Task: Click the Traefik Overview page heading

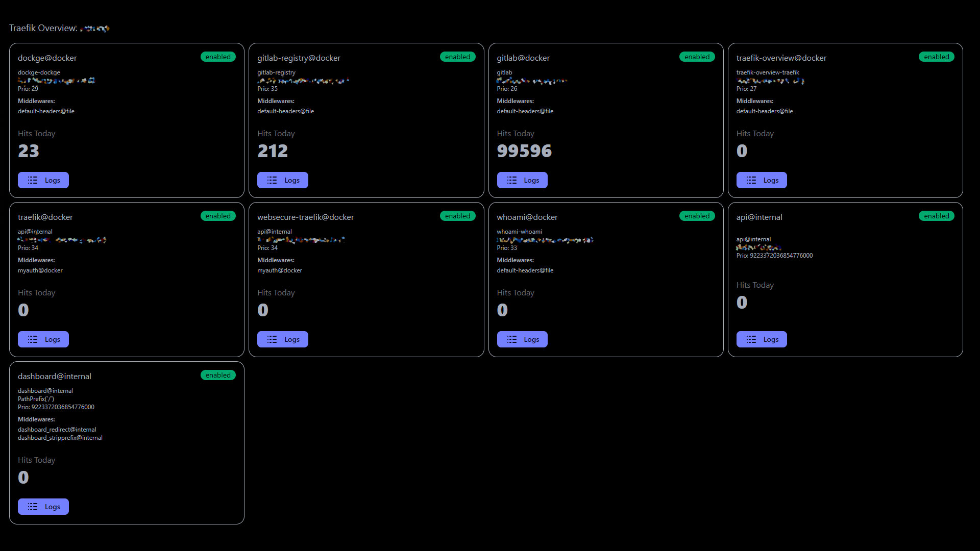Action: click(x=43, y=28)
